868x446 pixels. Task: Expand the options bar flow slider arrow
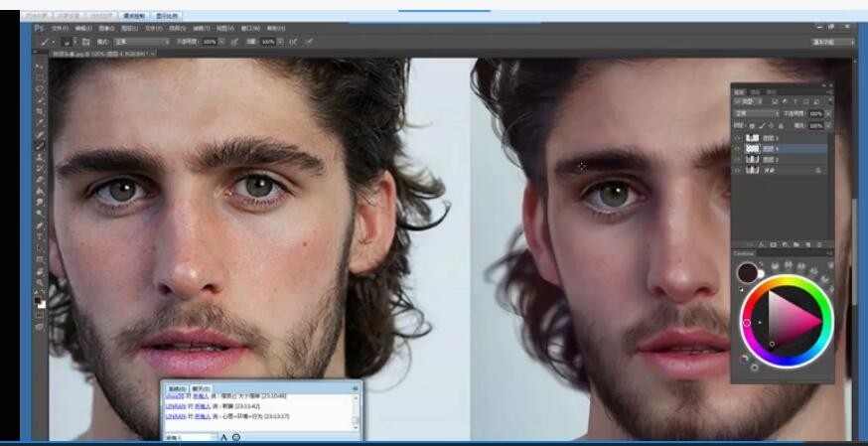click(x=282, y=42)
